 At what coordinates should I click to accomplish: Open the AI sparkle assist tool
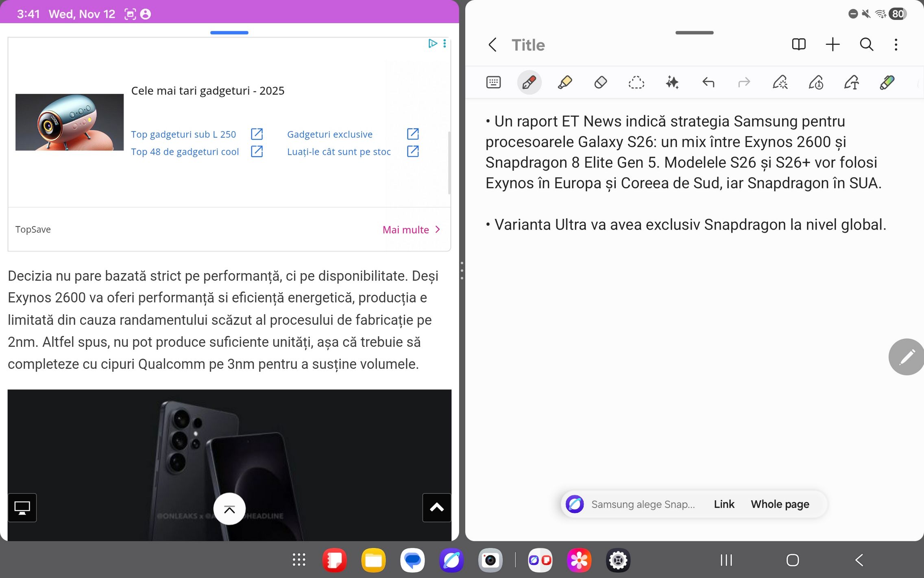coord(672,83)
